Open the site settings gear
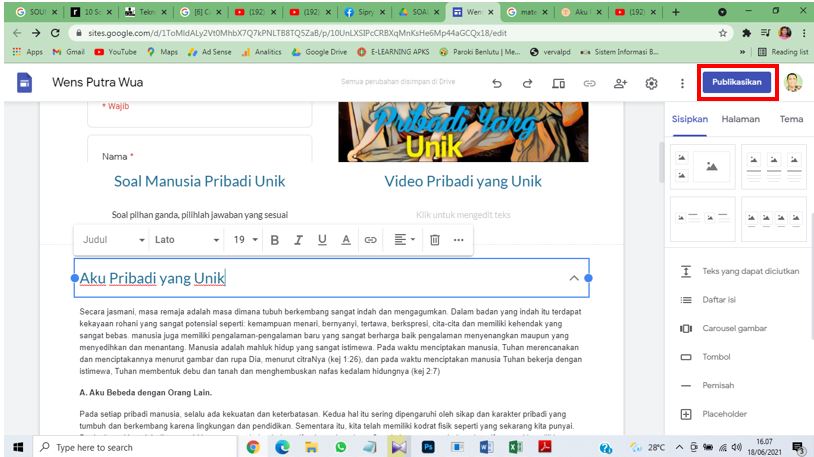814x457 pixels. pyautogui.click(x=651, y=84)
